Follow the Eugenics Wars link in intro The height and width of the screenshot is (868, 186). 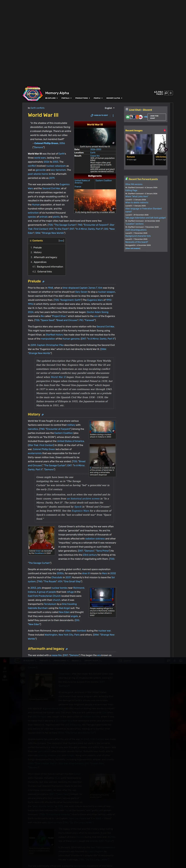[64, 184]
